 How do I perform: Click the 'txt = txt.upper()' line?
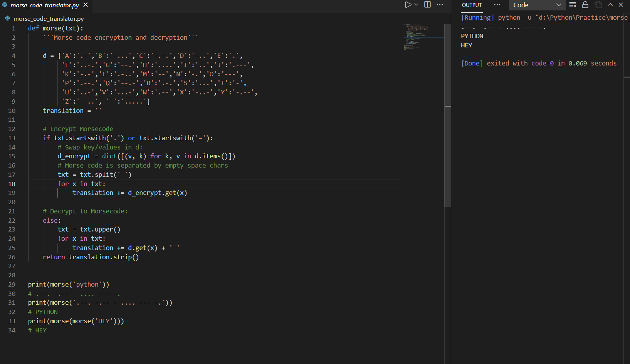(x=89, y=229)
